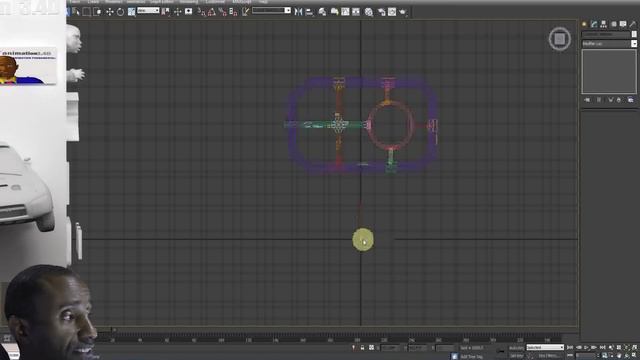Open the Curve Editor
This screenshot has height=360, width=640.
(x=345, y=12)
